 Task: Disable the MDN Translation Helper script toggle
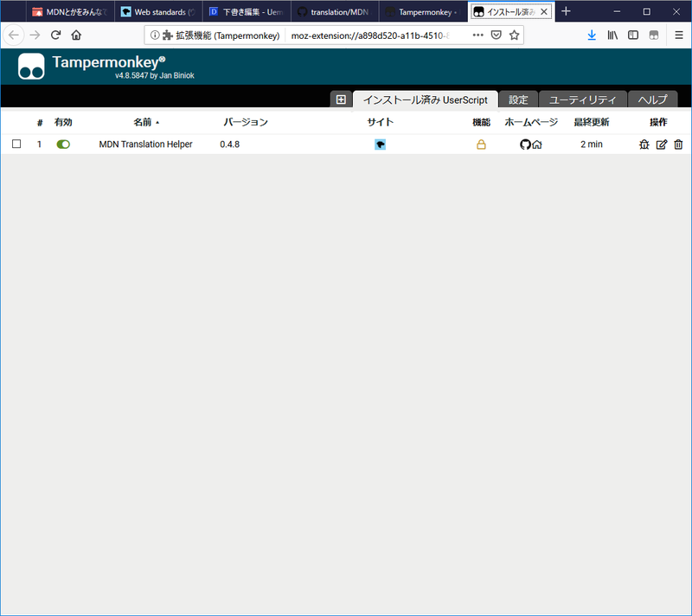pyautogui.click(x=63, y=144)
